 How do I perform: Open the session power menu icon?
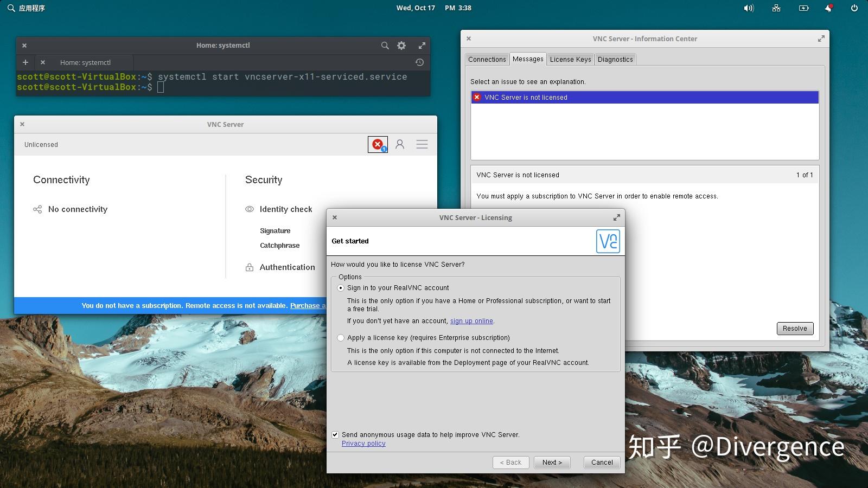point(854,8)
